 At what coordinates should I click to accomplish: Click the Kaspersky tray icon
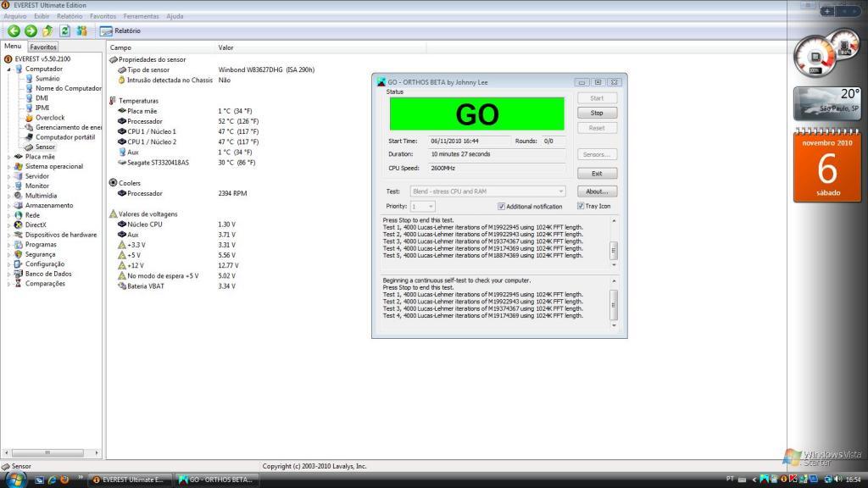click(793, 480)
